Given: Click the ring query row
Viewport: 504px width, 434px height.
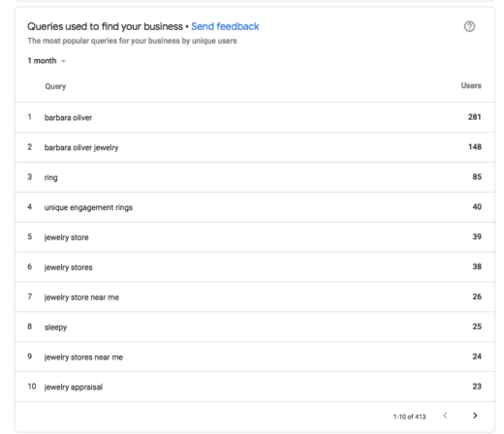Looking at the screenshot, I should [255, 177].
